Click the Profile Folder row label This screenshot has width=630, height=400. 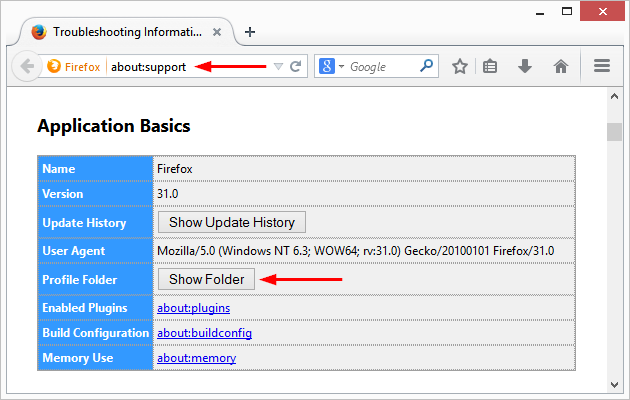click(80, 280)
